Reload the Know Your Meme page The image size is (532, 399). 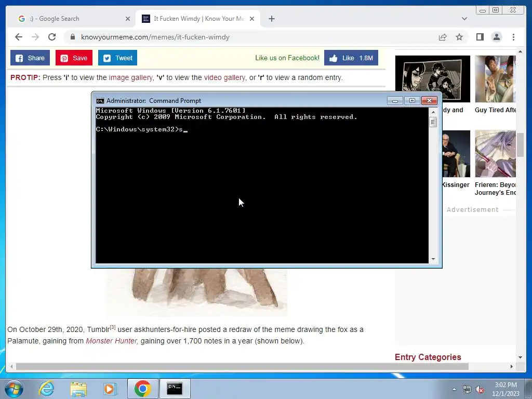(x=52, y=37)
